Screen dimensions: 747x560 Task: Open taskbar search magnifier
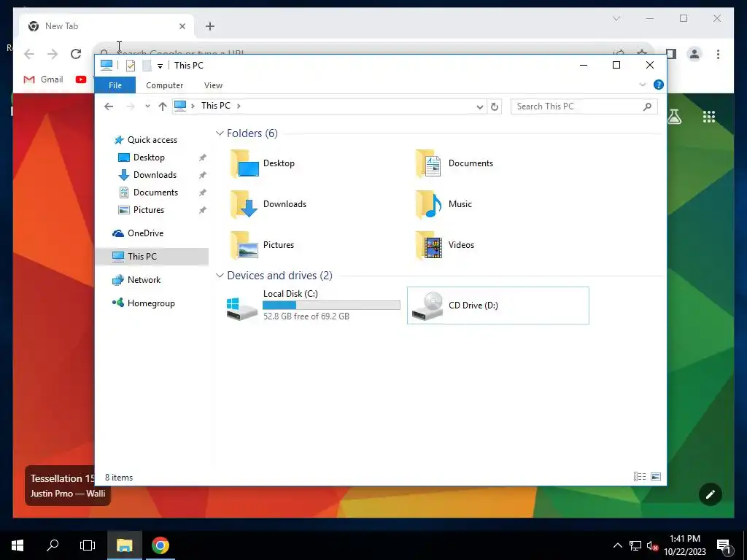pyautogui.click(x=53, y=545)
